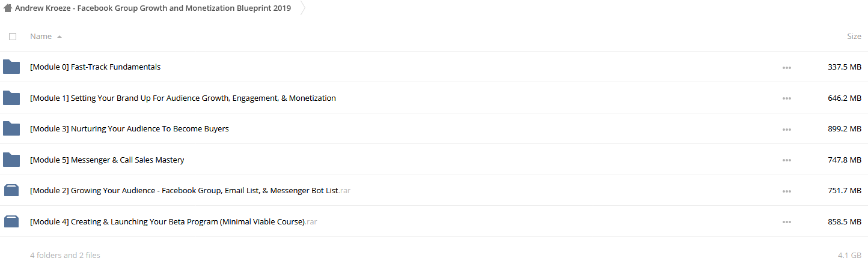Tick the select-all checkbox in the header
The height and width of the screenshot is (267, 868).
click(13, 37)
